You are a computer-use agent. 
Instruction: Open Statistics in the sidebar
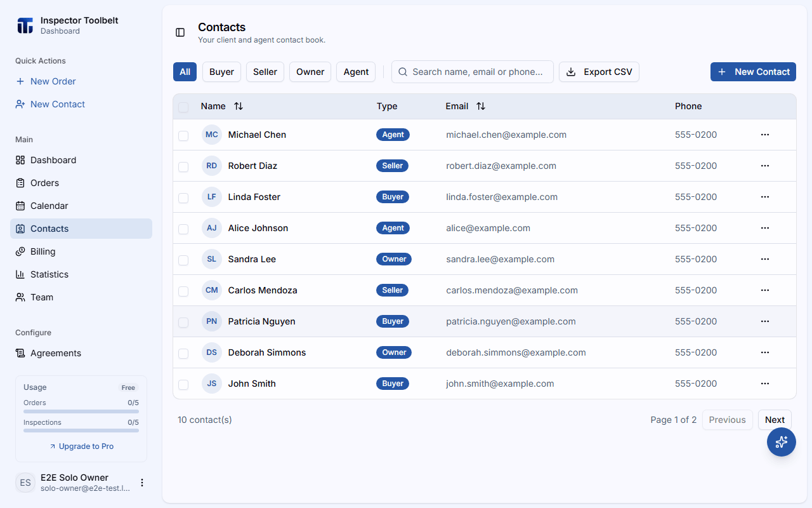[x=81, y=274]
